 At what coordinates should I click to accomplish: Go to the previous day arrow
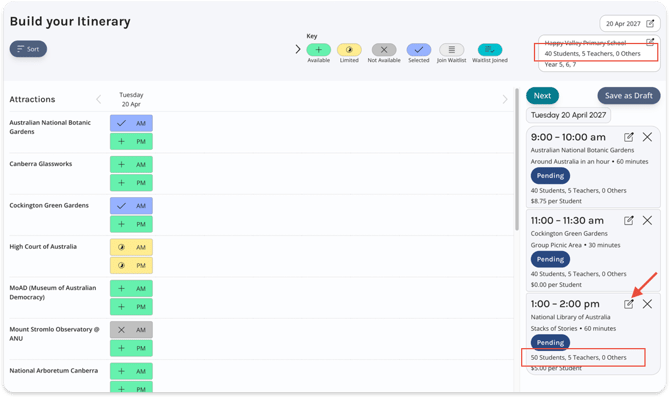99,99
